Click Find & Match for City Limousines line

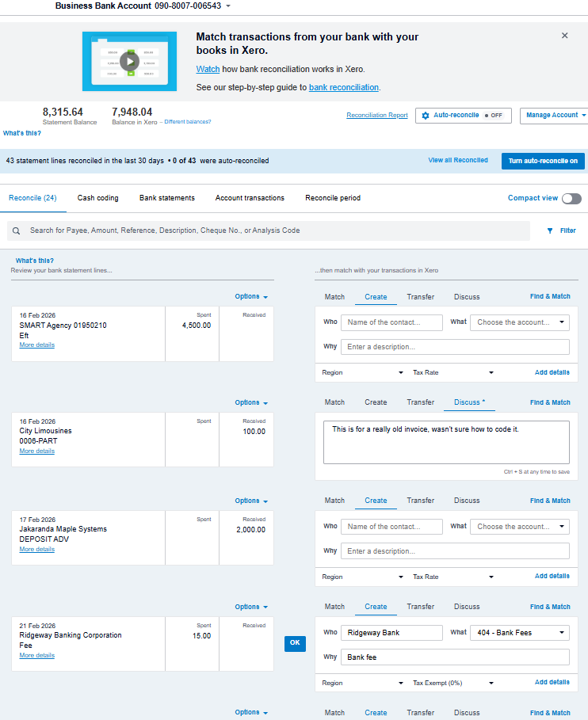tap(550, 402)
